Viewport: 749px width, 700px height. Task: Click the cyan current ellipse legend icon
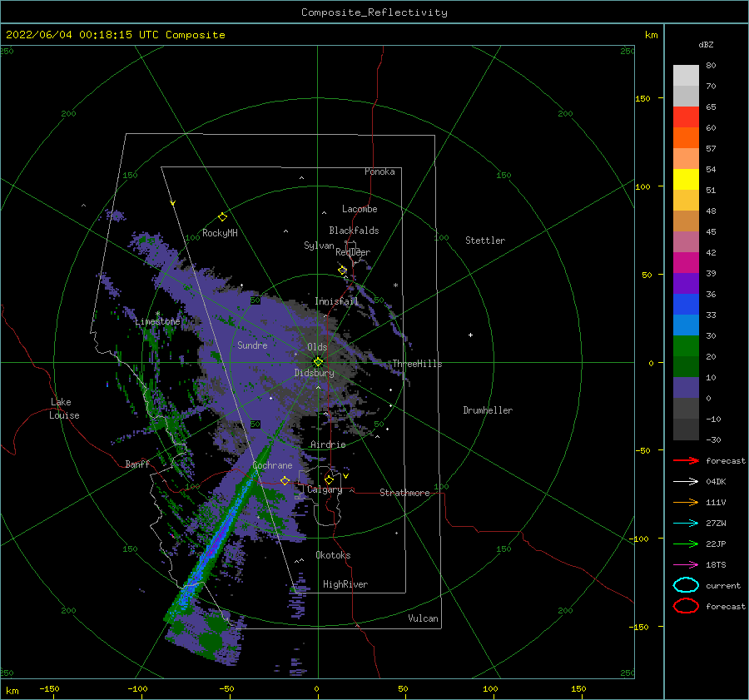tap(686, 585)
